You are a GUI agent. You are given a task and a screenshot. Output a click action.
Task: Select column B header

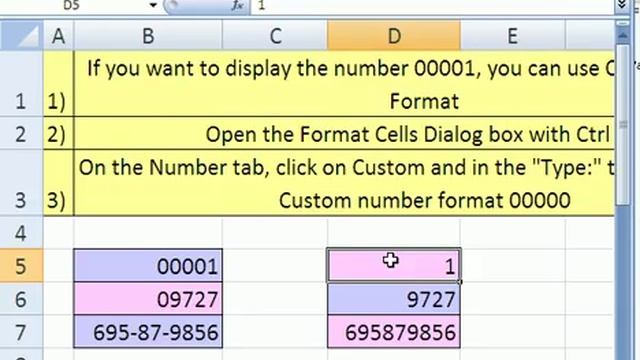tap(148, 36)
